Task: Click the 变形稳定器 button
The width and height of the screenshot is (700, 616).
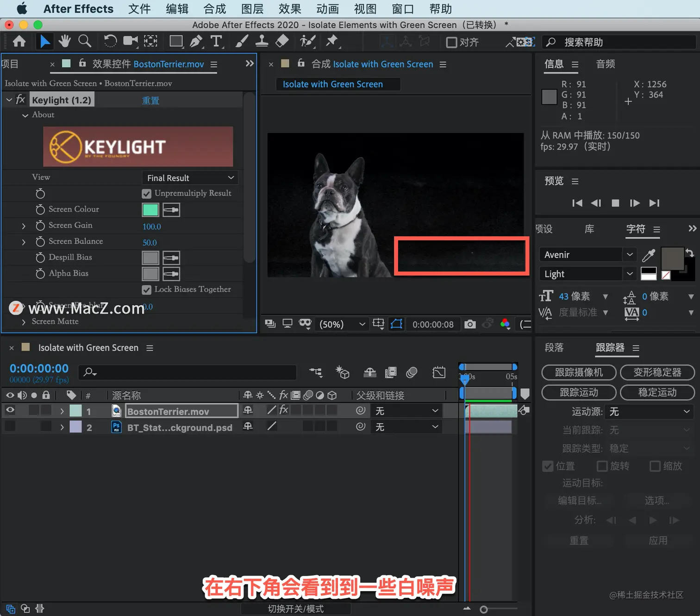Action: [657, 372]
